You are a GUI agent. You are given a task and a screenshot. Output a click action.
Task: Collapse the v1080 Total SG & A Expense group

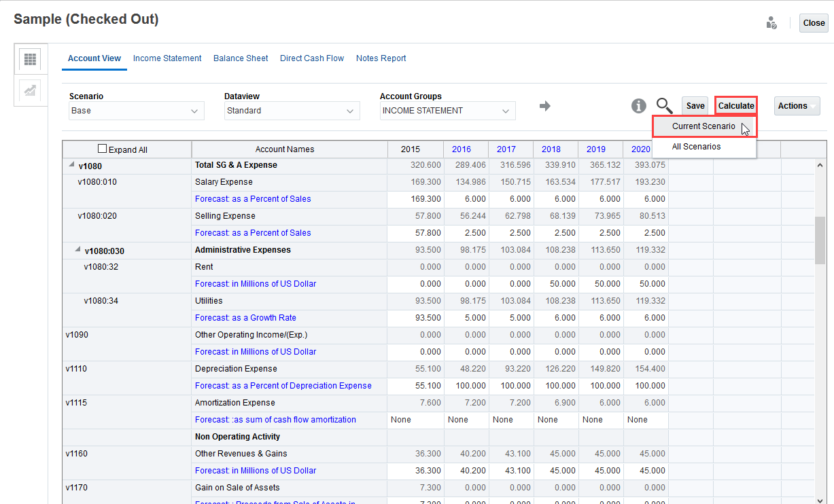(71, 163)
